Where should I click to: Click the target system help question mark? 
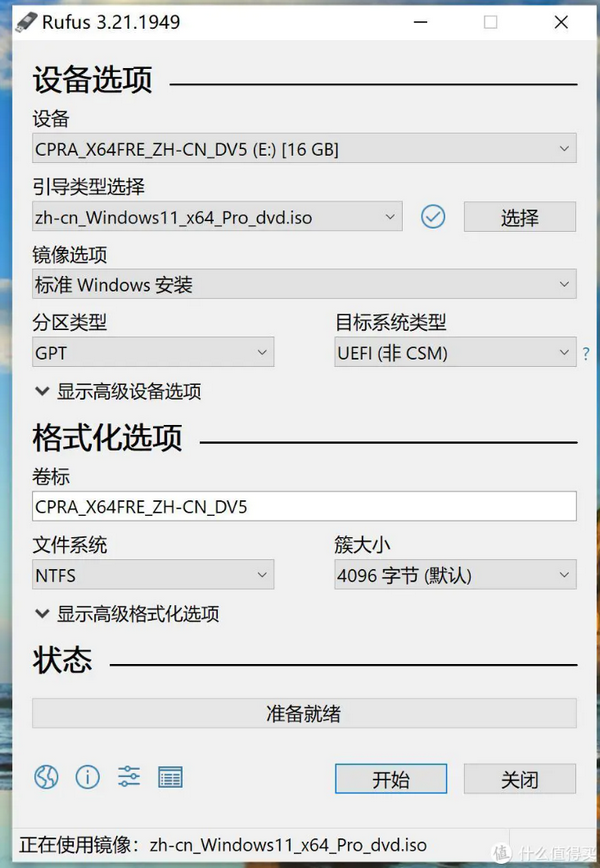pyautogui.click(x=586, y=353)
